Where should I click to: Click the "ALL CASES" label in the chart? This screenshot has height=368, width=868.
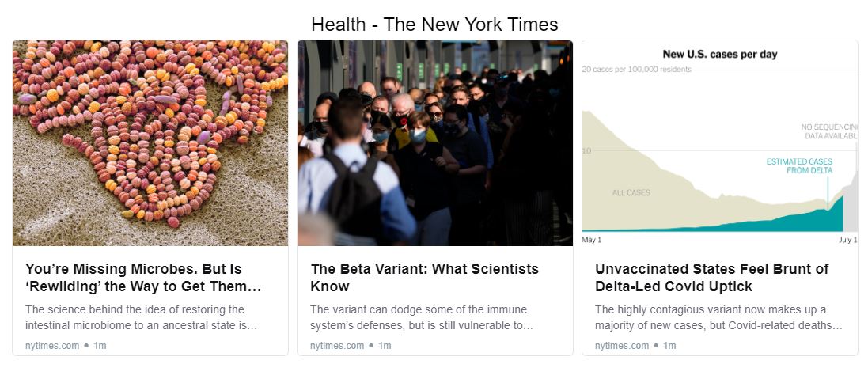tap(631, 192)
